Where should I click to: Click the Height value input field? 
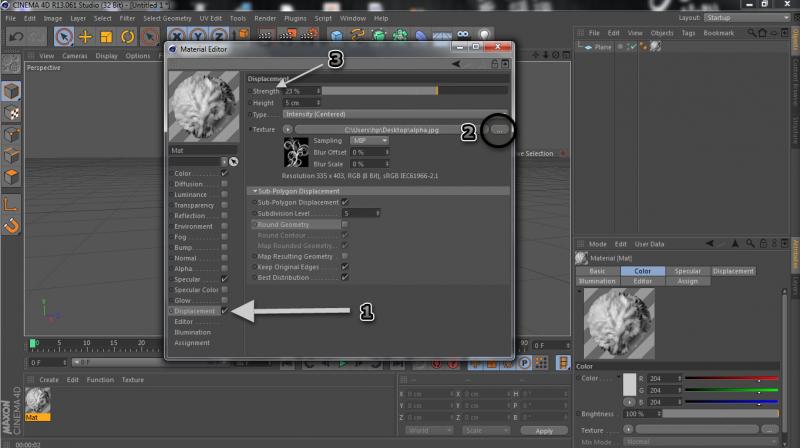[x=300, y=103]
